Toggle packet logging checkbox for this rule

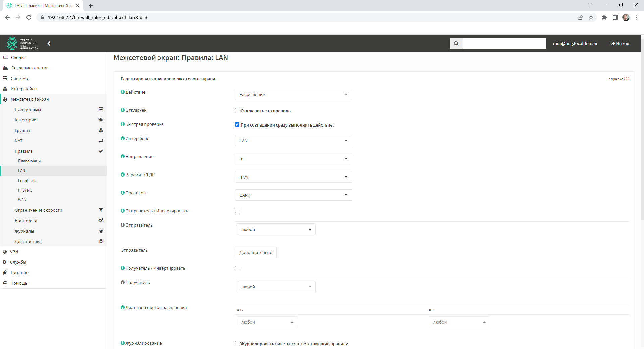pos(237,343)
